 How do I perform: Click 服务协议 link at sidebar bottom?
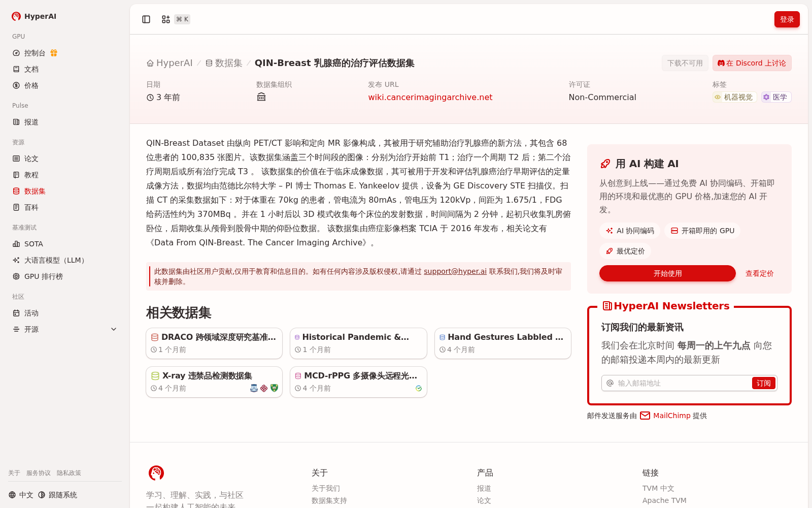(39, 473)
